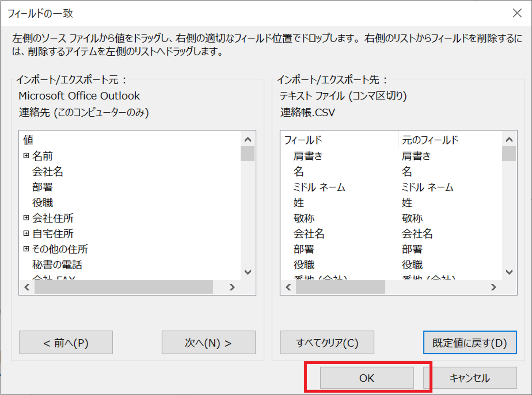Click the すべてクリア(C) button
Viewport: 532px width, 395px height.
(x=327, y=342)
